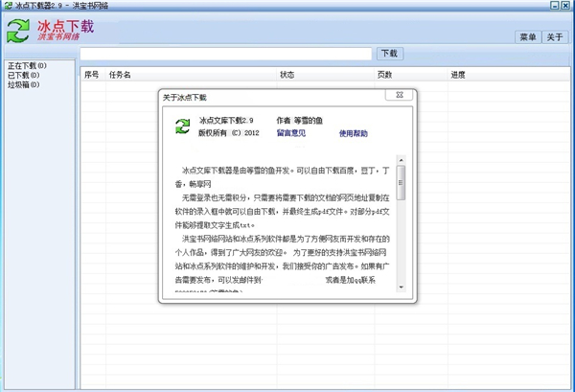The width and height of the screenshot is (575, 392).
Task: Click the 洪宝书网络 subtitle text
Action: point(58,36)
